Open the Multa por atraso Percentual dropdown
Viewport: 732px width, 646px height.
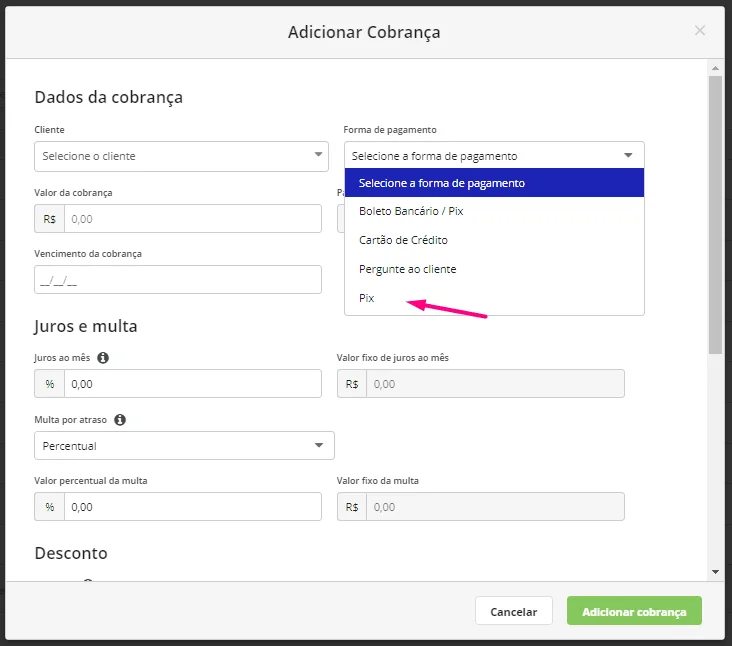[x=184, y=446]
